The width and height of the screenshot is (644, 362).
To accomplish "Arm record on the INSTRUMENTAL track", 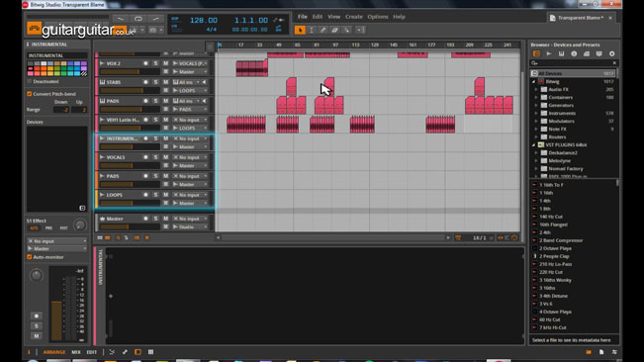I will click(x=145, y=138).
